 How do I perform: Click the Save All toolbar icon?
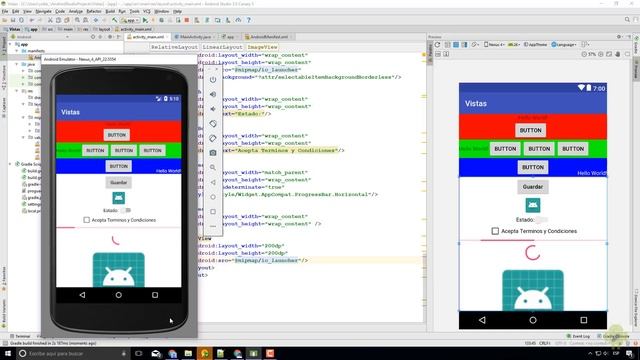13,20
